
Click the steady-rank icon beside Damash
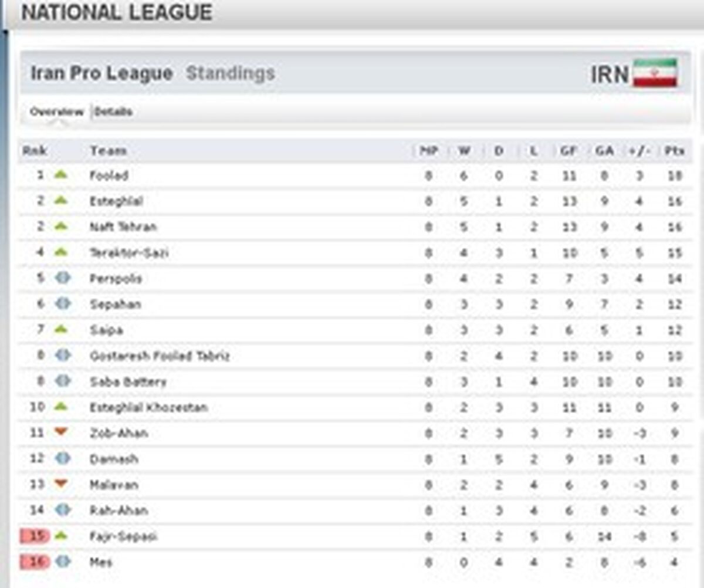coord(63,458)
